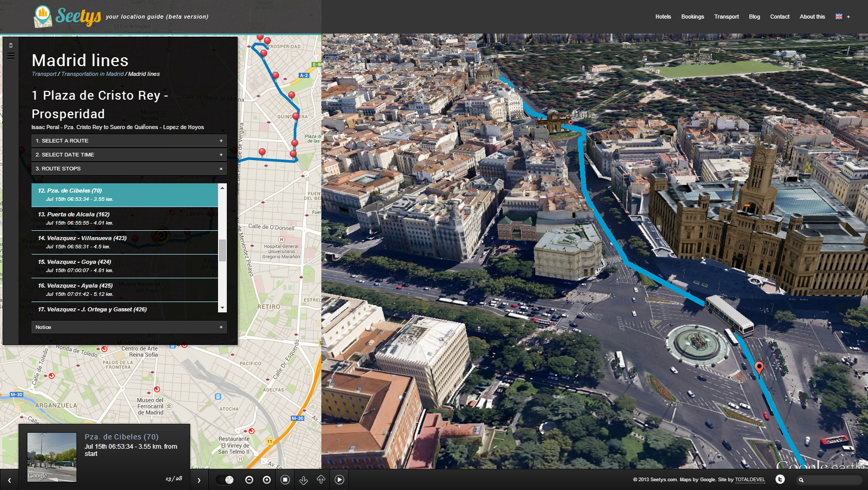The width and height of the screenshot is (868, 490).
Task: Click the Museo del Ferrocarril map label
Action: point(150,406)
